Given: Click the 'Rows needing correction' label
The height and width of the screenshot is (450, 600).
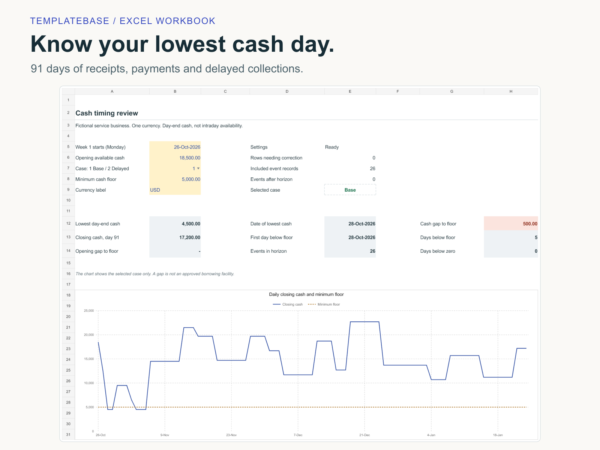Looking at the screenshot, I should coord(276,158).
